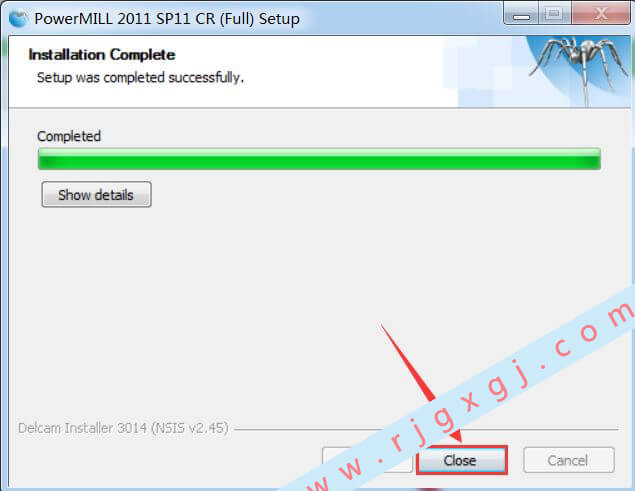The height and width of the screenshot is (491, 635).
Task: Click the PowerMILL 2011 SP11 CR title text
Action: [x=167, y=19]
